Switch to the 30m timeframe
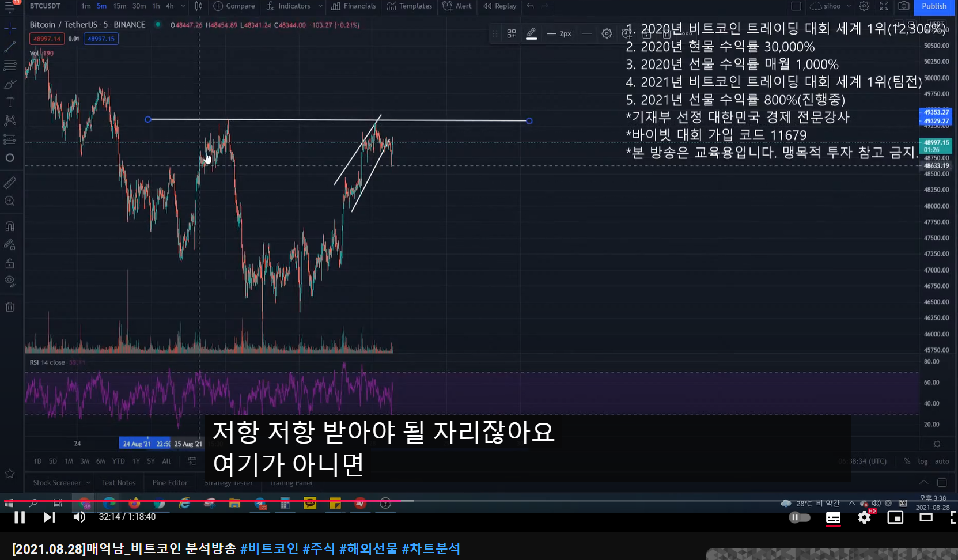The width and height of the screenshot is (958, 560). pos(139,6)
